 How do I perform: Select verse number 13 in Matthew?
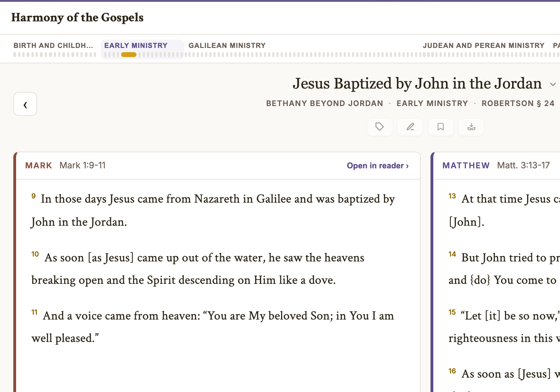pos(452,196)
